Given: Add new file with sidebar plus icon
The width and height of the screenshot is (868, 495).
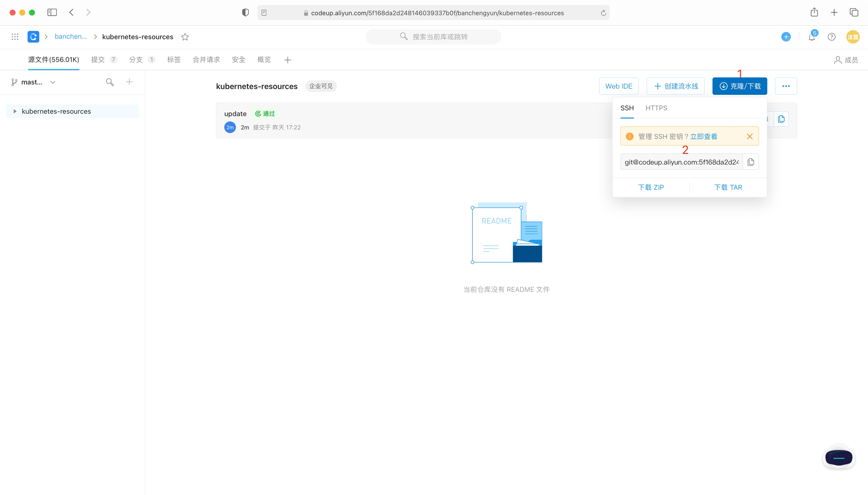Looking at the screenshot, I should [129, 82].
